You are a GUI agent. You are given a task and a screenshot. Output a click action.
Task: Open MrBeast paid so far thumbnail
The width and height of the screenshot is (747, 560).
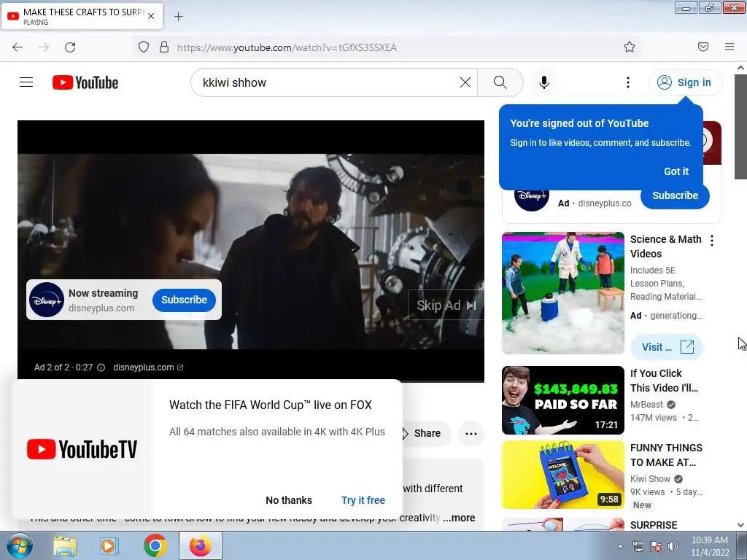click(563, 400)
